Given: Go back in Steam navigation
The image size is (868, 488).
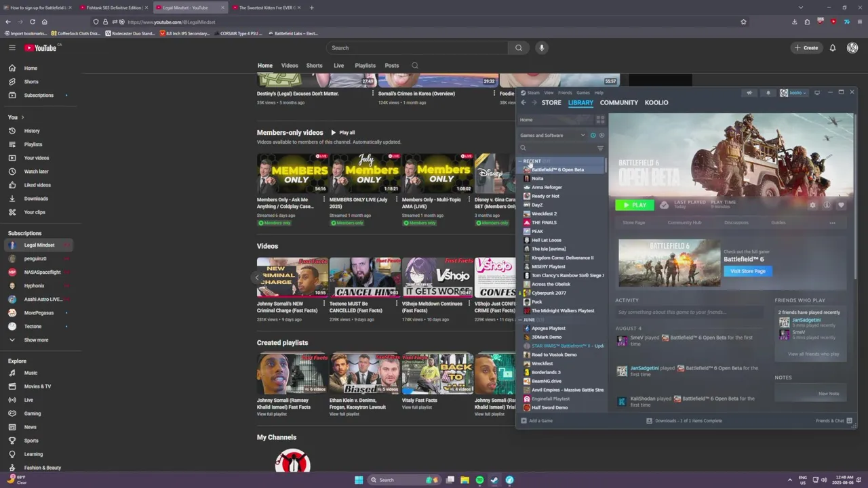Looking at the screenshot, I should coord(524,102).
